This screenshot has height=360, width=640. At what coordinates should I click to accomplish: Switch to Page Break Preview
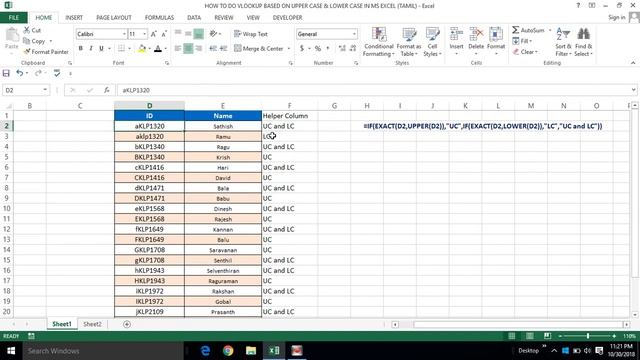(547, 336)
